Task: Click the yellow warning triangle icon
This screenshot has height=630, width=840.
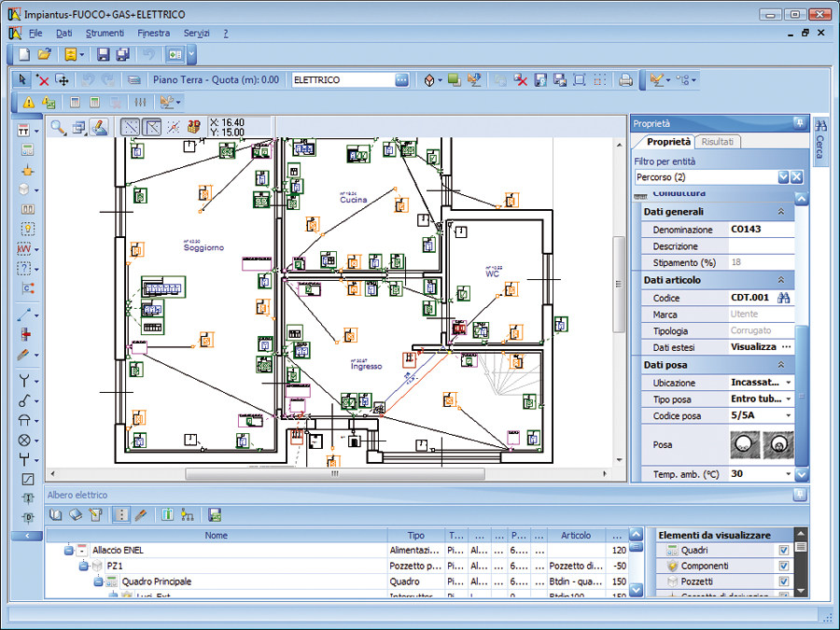Action: point(28,102)
